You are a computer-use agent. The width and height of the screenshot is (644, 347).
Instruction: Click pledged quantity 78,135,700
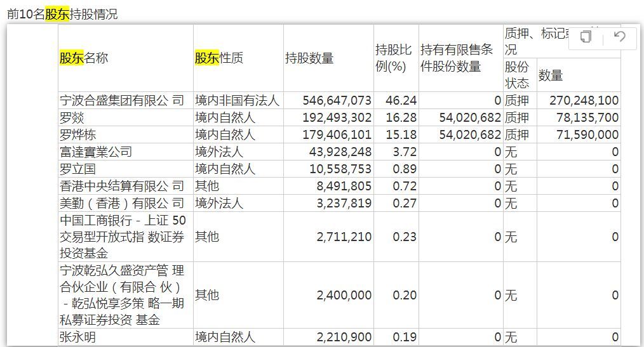(x=587, y=118)
